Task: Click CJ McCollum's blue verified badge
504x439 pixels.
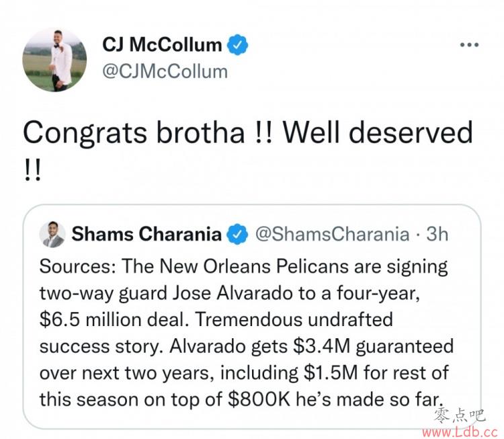Action: pos(237,44)
